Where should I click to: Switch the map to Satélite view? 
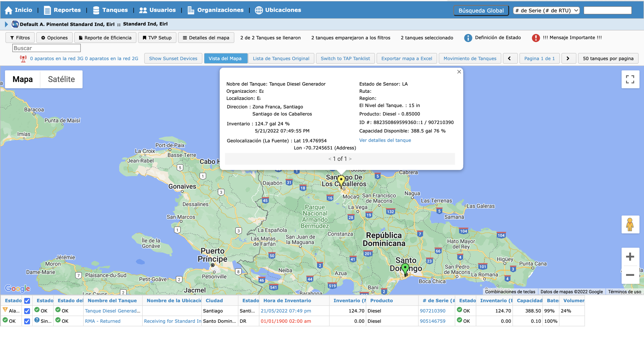[61, 79]
